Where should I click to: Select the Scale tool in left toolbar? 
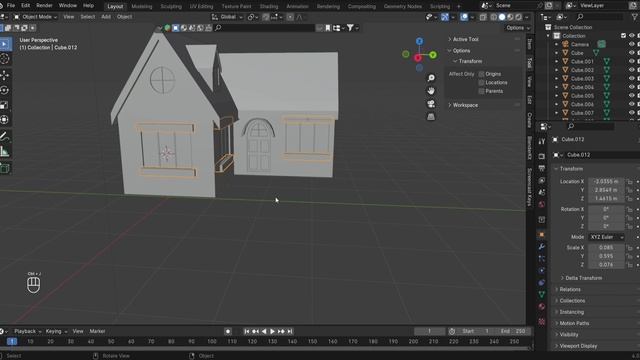pos(4,105)
